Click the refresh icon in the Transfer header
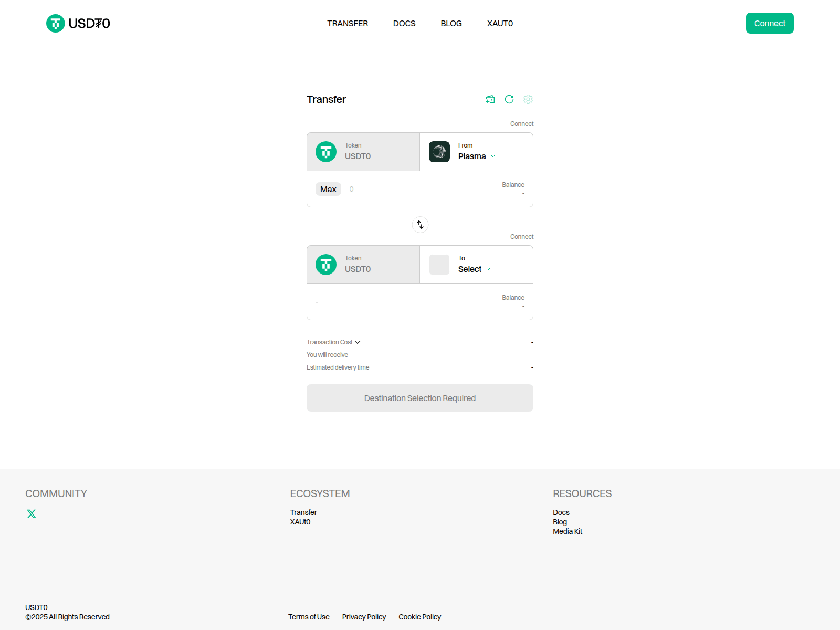 point(509,99)
